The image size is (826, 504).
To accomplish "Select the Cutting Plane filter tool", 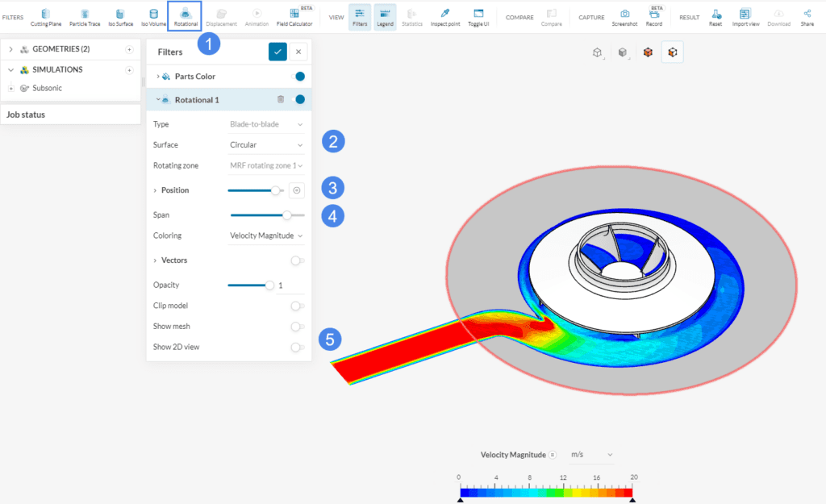I will click(46, 15).
